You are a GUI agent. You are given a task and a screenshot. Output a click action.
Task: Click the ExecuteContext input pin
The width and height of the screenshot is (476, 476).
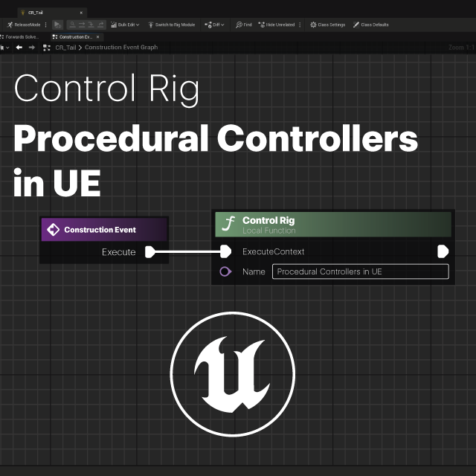pos(225,251)
